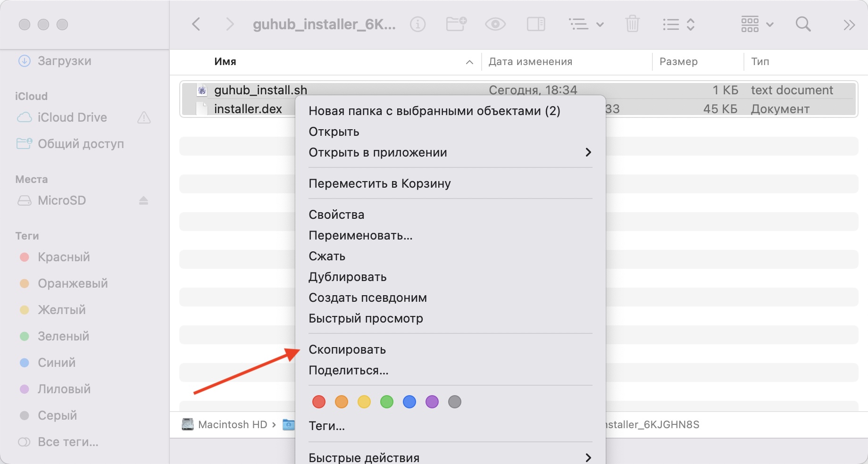Click the back navigation arrow
The height and width of the screenshot is (464, 868).
(x=196, y=24)
